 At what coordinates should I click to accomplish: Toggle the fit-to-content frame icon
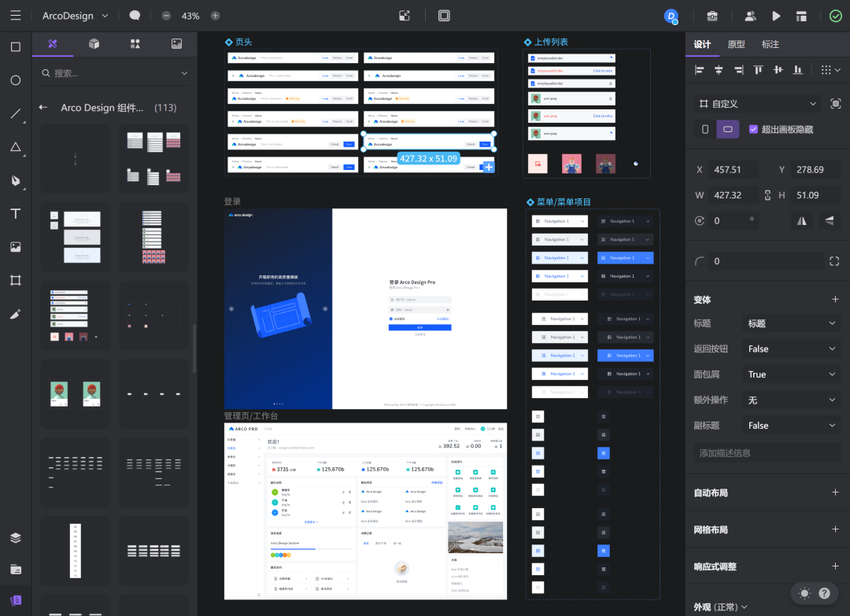click(835, 104)
